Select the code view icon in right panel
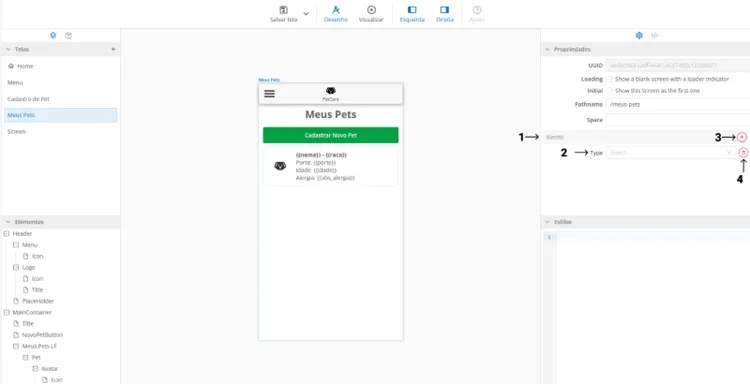Viewport: 750px width, 384px height. point(655,35)
